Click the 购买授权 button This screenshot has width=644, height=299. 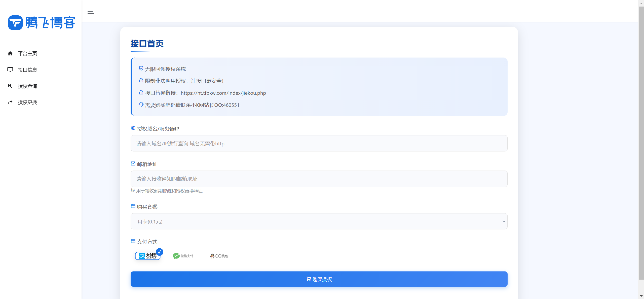319,279
